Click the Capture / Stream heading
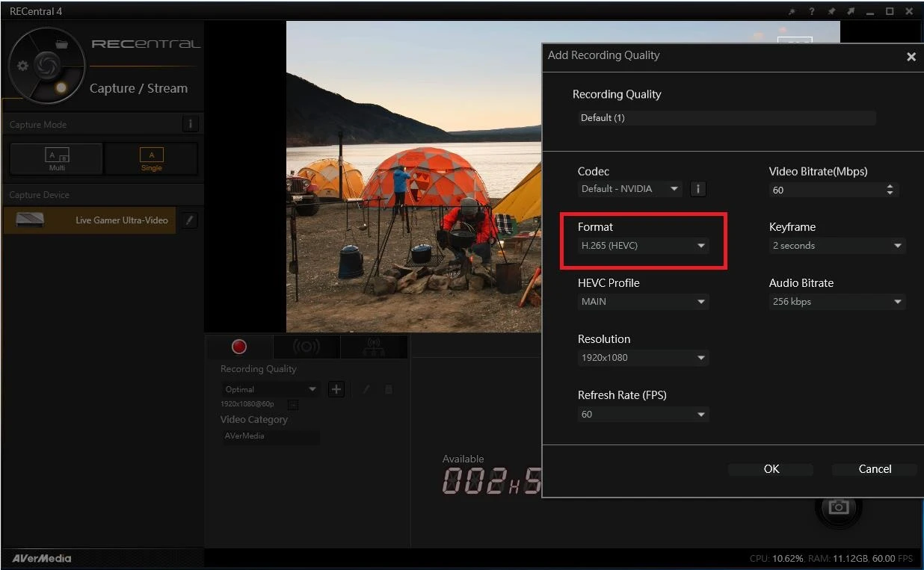Image resolution: width=924 pixels, height=570 pixels. [138, 88]
